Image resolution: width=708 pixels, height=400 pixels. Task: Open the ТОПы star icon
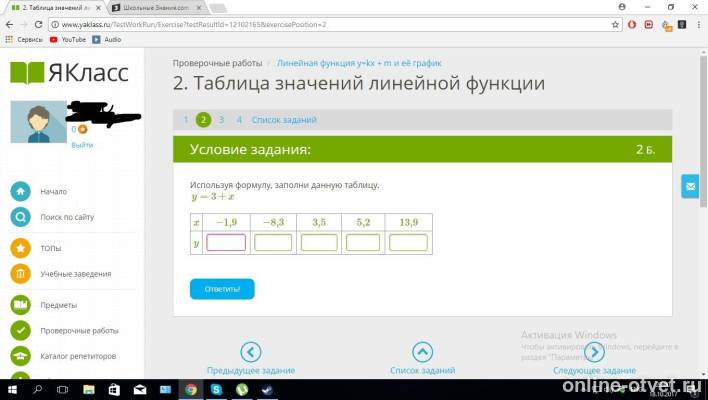(20, 248)
